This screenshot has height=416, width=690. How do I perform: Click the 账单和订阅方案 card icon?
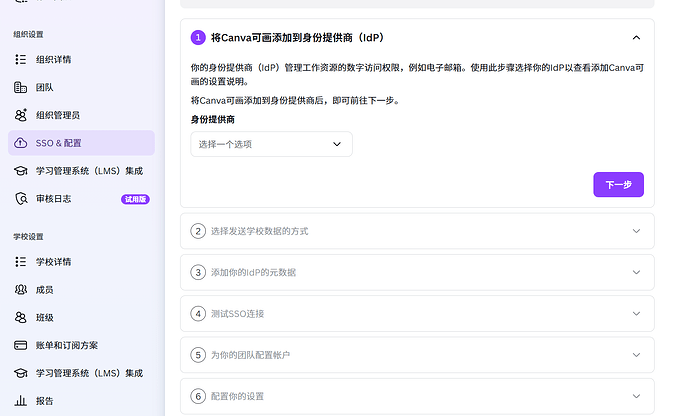(21, 345)
